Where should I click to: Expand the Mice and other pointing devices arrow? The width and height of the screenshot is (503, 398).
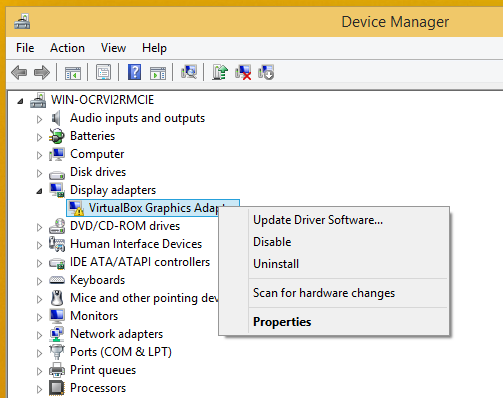click(x=39, y=299)
